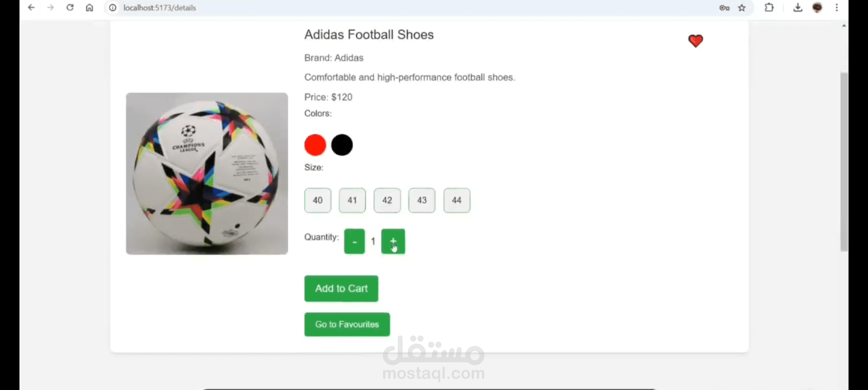Go to browser home page
Image resolution: width=868 pixels, height=390 pixels.
pyautogui.click(x=90, y=8)
